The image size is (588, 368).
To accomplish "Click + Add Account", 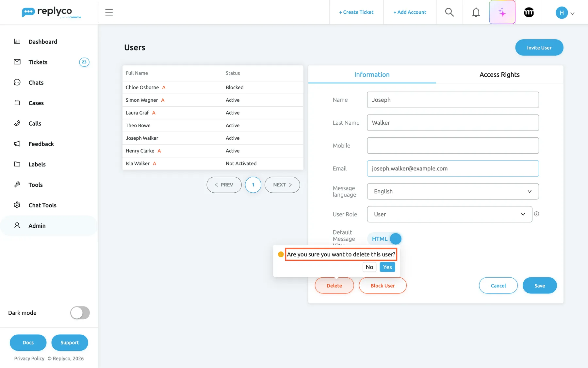I will pyautogui.click(x=410, y=12).
